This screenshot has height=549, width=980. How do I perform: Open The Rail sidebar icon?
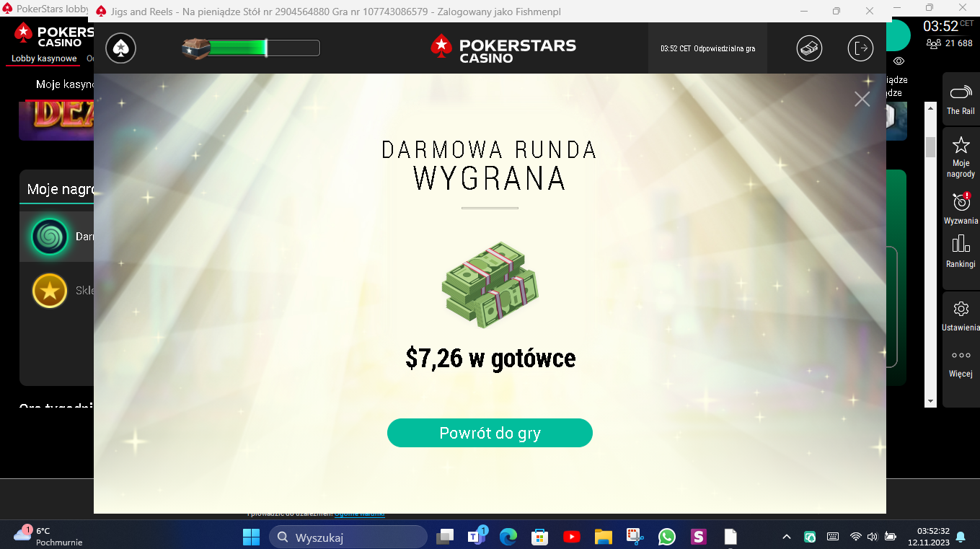coord(961,92)
